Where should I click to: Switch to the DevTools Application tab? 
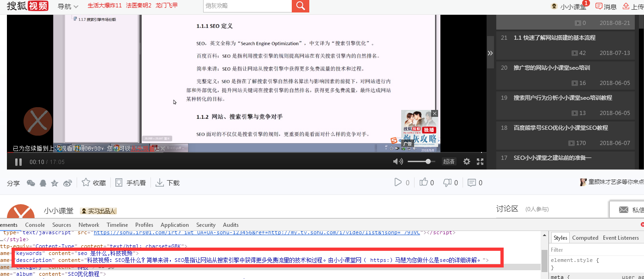coord(175,225)
